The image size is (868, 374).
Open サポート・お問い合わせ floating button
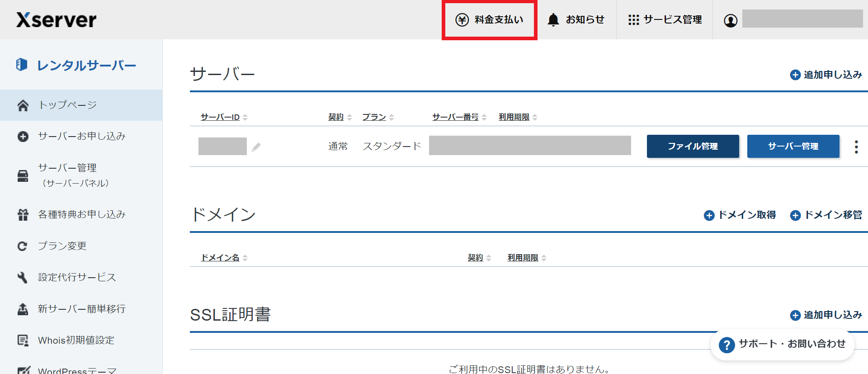click(x=782, y=345)
